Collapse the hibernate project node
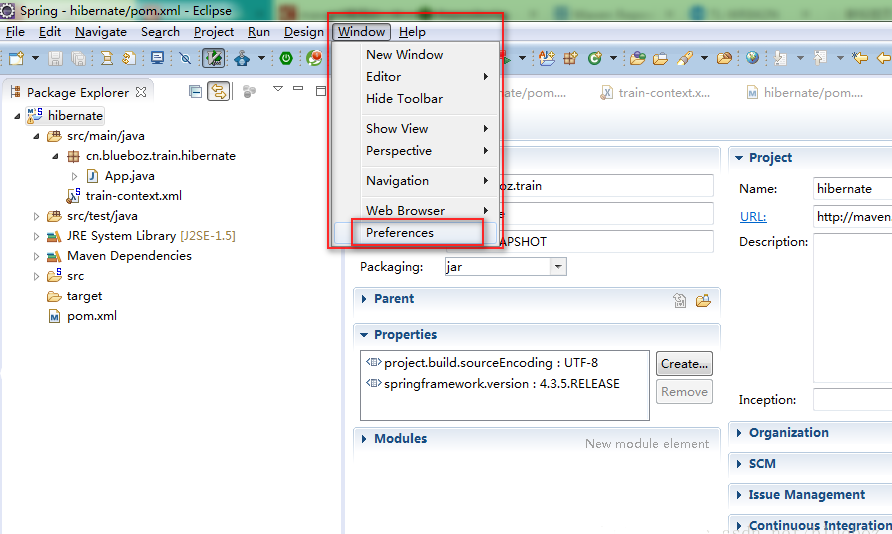Image resolution: width=892 pixels, height=534 pixels. click(17, 116)
